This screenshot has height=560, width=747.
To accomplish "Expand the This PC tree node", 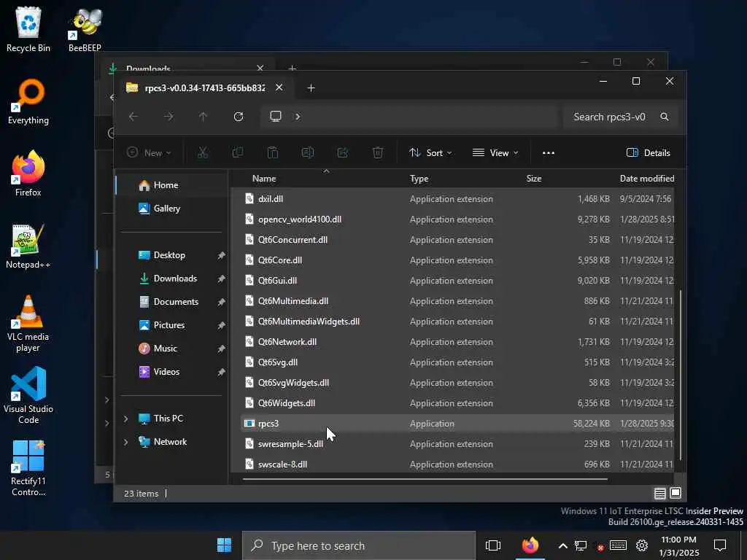I will coord(125,419).
